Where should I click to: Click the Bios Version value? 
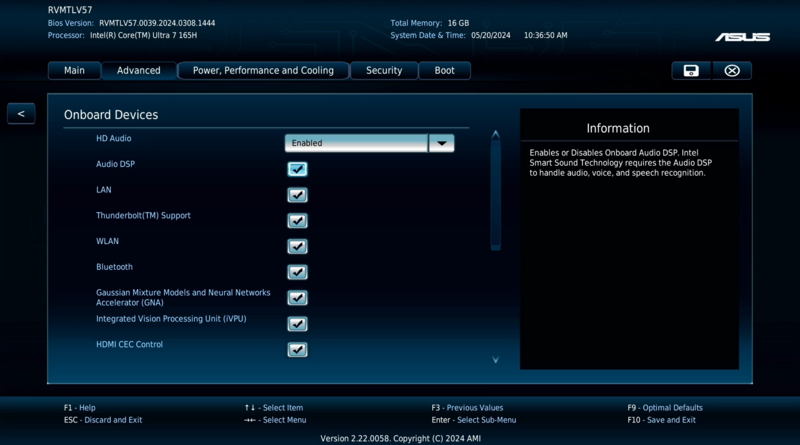pyautogui.click(x=157, y=23)
